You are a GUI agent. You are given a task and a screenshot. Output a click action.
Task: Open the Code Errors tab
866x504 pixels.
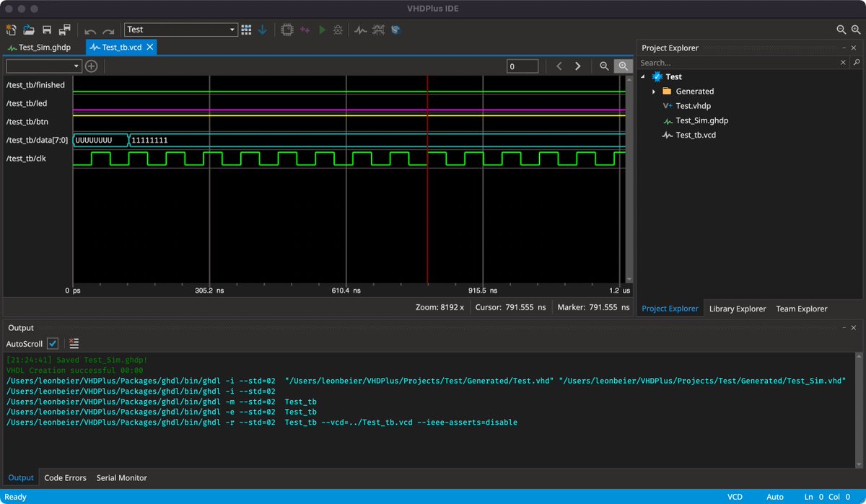click(65, 477)
